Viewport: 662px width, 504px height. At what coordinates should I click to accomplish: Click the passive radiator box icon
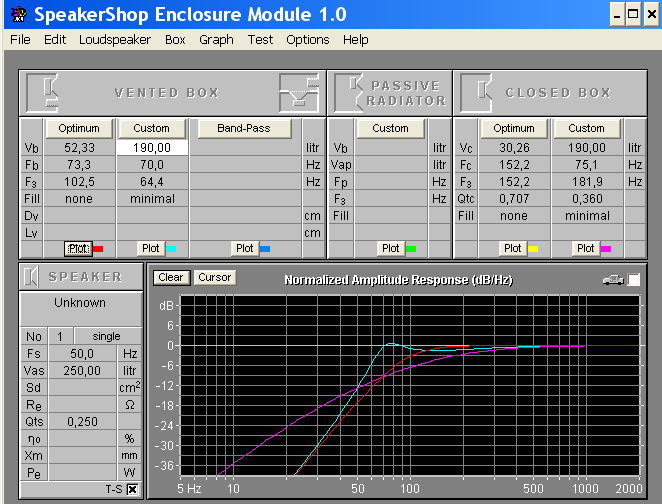349,93
